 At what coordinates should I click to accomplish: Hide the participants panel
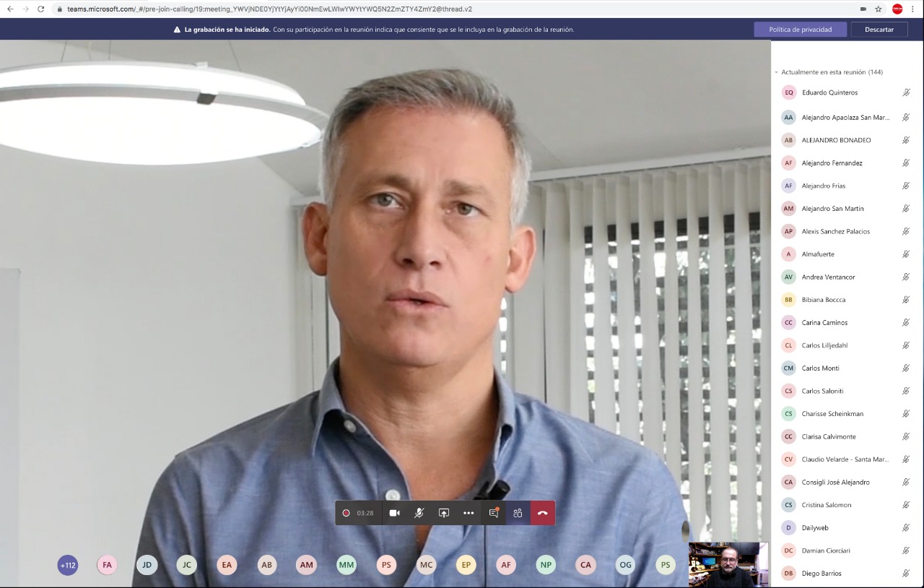click(x=518, y=513)
